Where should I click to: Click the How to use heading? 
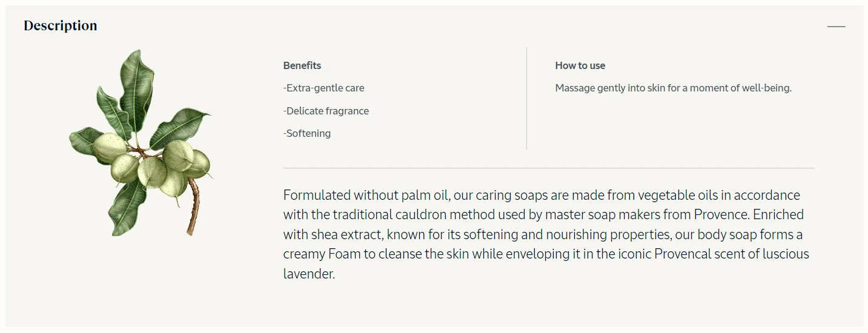coord(580,65)
